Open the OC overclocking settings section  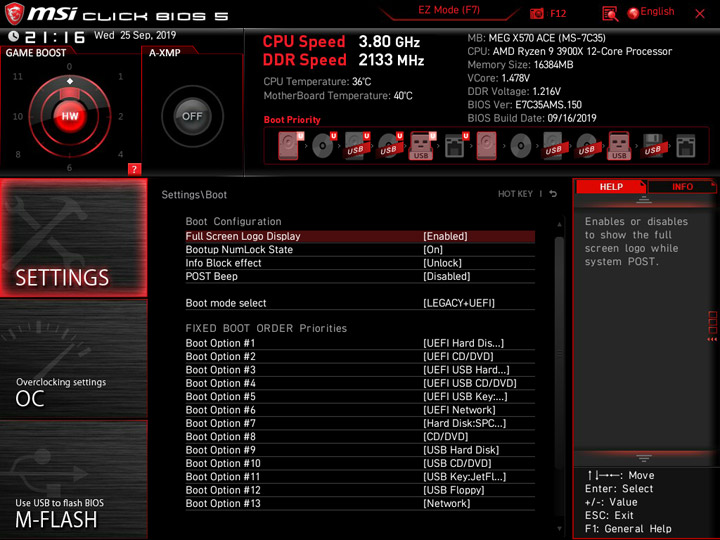[74, 359]
